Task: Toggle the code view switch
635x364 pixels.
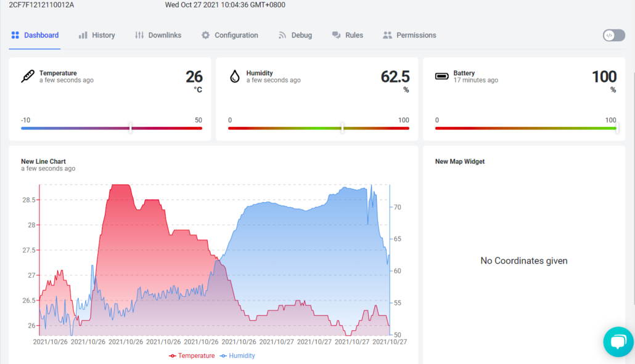Action: coord(613,35)
